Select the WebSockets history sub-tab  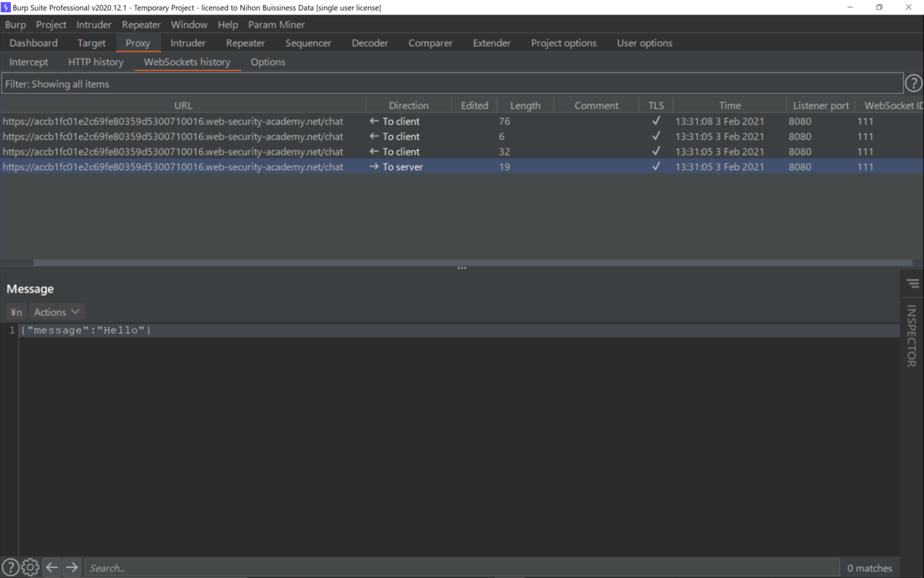pos(187,62)
